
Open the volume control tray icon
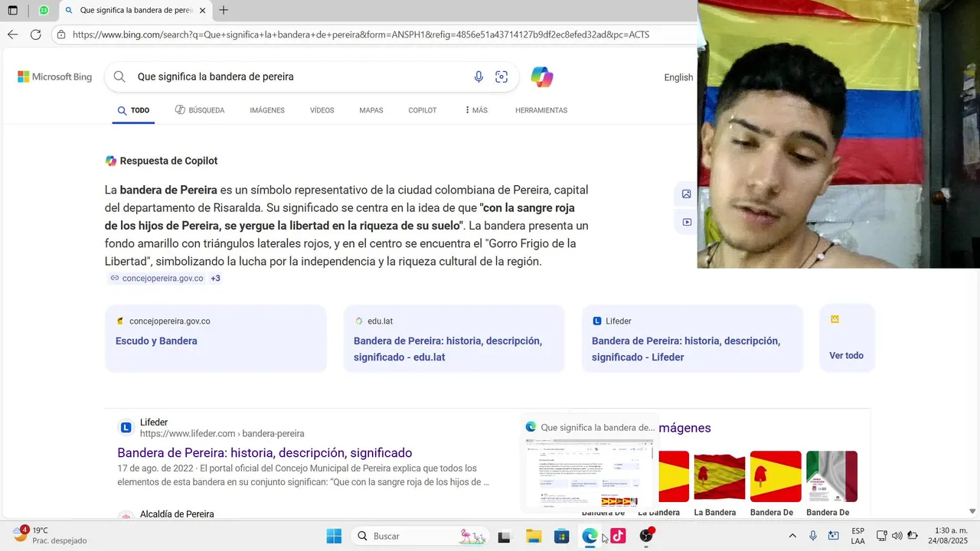[897, 536]
